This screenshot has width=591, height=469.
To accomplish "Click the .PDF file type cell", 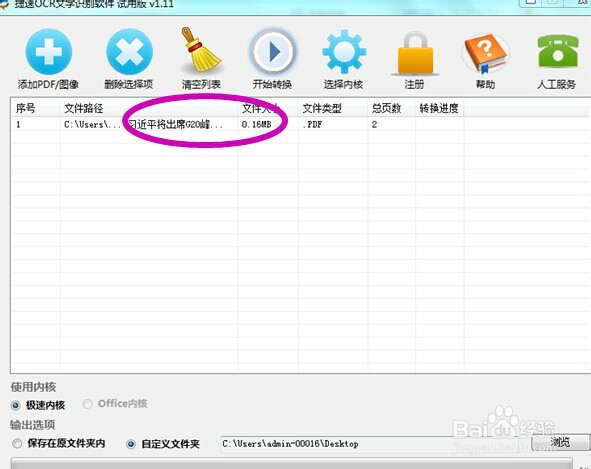I will 312,124.
